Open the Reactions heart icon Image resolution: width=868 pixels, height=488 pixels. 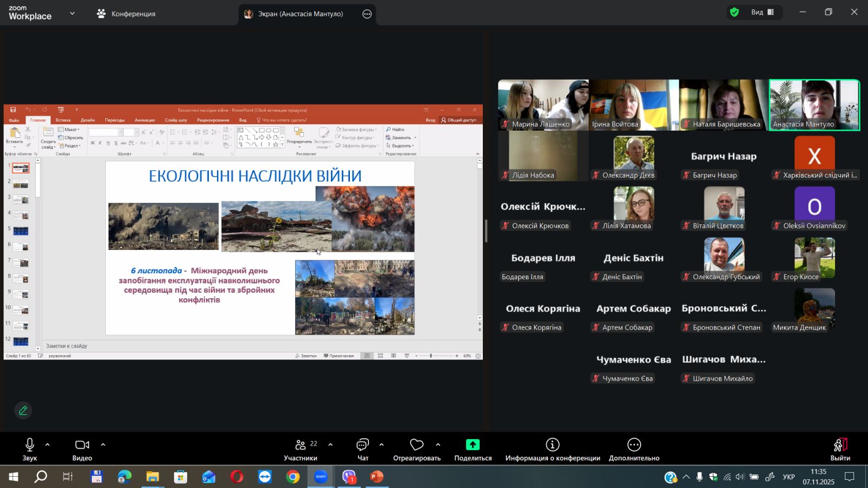point(417,445)
